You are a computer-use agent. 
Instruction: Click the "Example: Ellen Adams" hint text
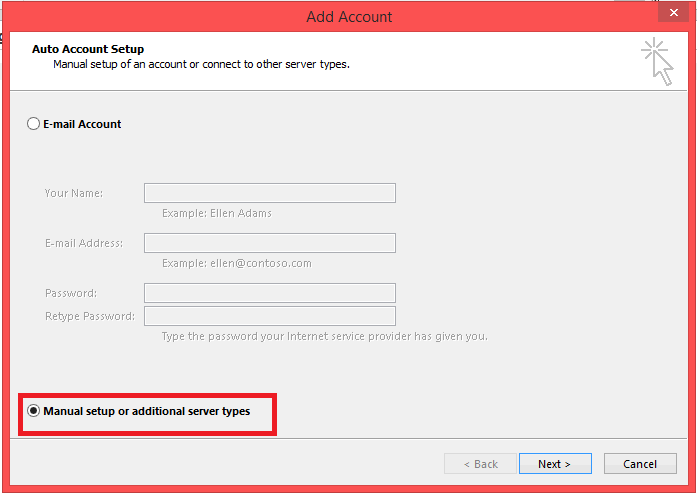[x=216, y=213]
